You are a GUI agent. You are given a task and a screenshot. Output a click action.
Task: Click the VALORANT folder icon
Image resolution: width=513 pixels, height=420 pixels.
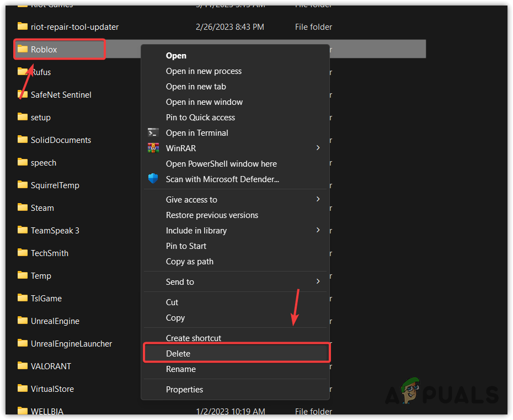click(22, 366)
